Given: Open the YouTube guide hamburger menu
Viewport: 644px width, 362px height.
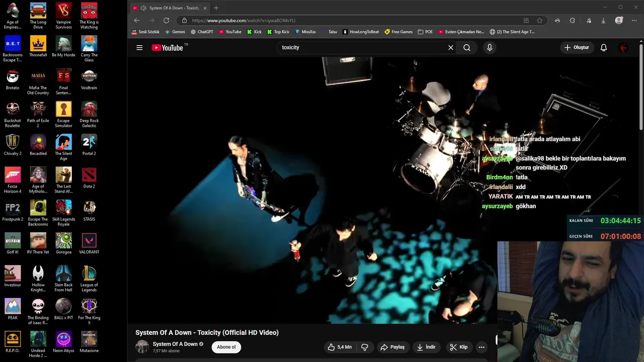Looking at the screenshot, I should [139, 48].
